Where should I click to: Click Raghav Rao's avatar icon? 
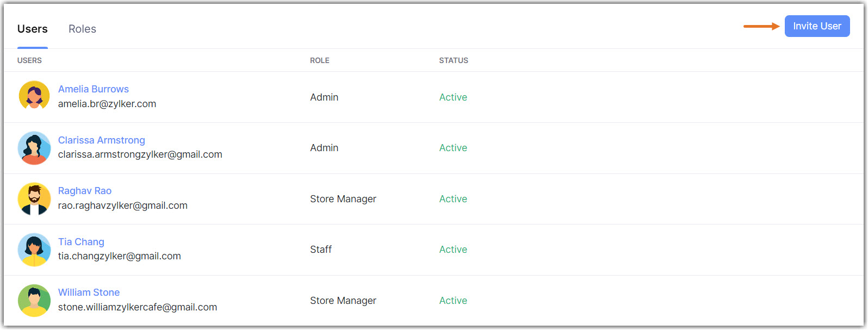pos(34,198)
